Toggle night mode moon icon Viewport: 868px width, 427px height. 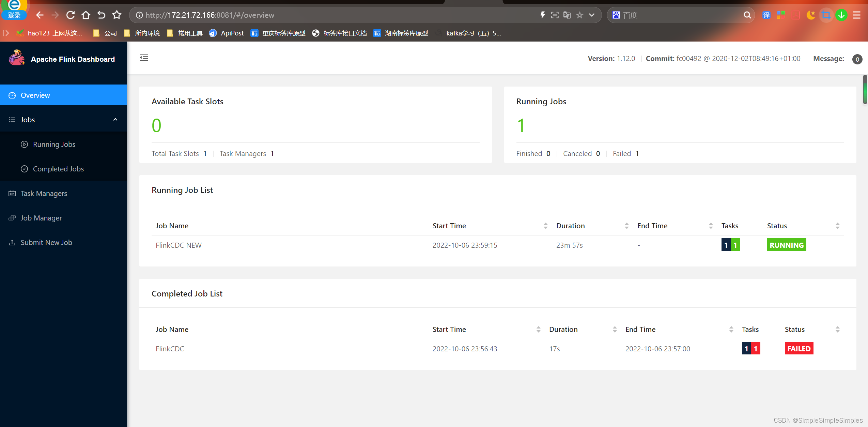pos(811,15)
